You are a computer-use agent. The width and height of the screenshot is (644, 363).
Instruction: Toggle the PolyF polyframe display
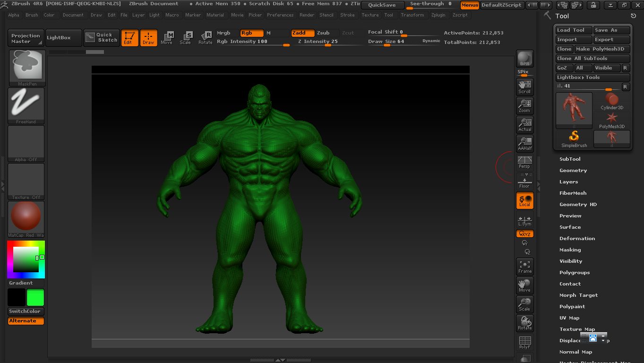click(x=525, y=342)
